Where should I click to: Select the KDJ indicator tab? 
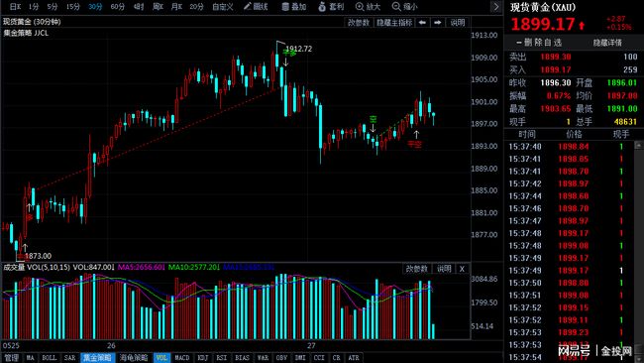pos(203,358)
